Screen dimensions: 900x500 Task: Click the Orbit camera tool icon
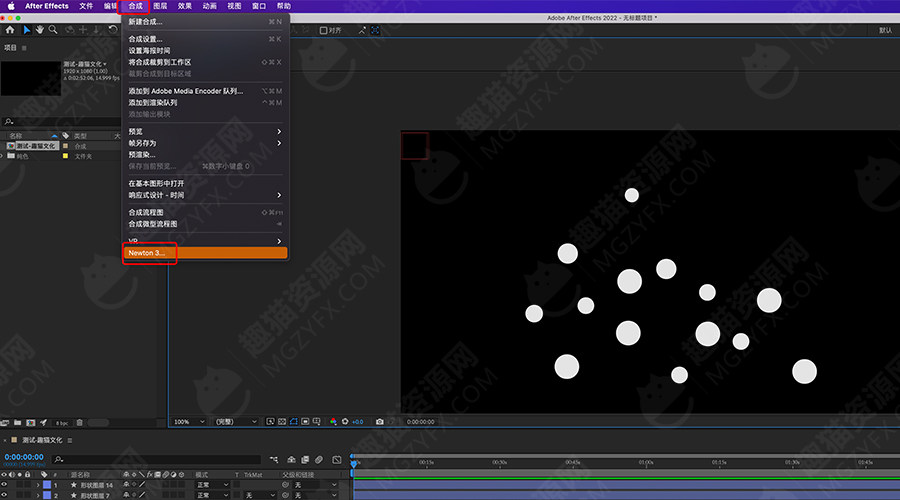69,30
